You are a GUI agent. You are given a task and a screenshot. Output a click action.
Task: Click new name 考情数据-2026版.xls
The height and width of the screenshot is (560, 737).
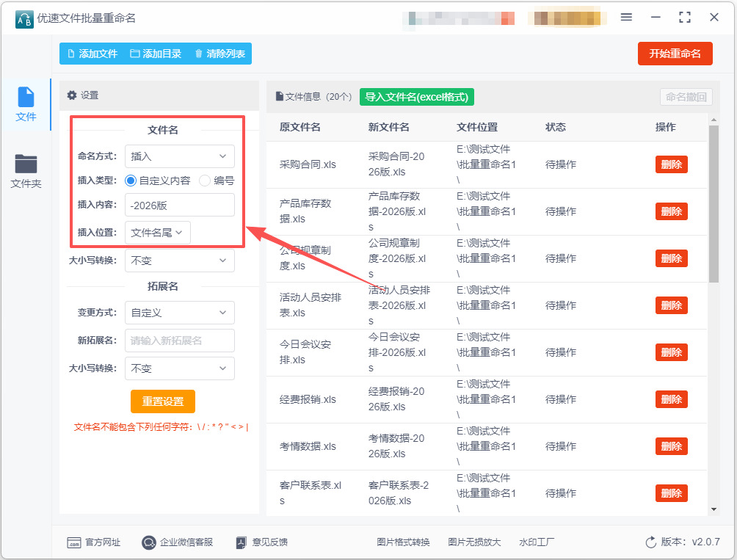click(x=396, y=446)
